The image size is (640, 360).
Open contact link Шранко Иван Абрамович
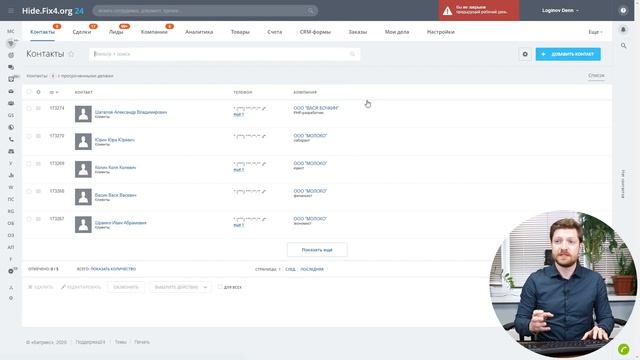[x=120, y=223]
